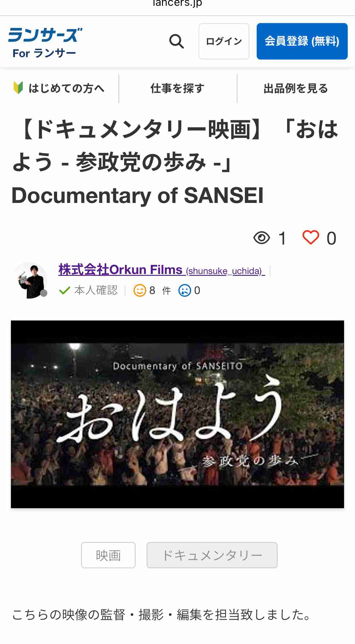Tap the heart favorite icon
355x644 pixels.
click(x=311, y=237)
